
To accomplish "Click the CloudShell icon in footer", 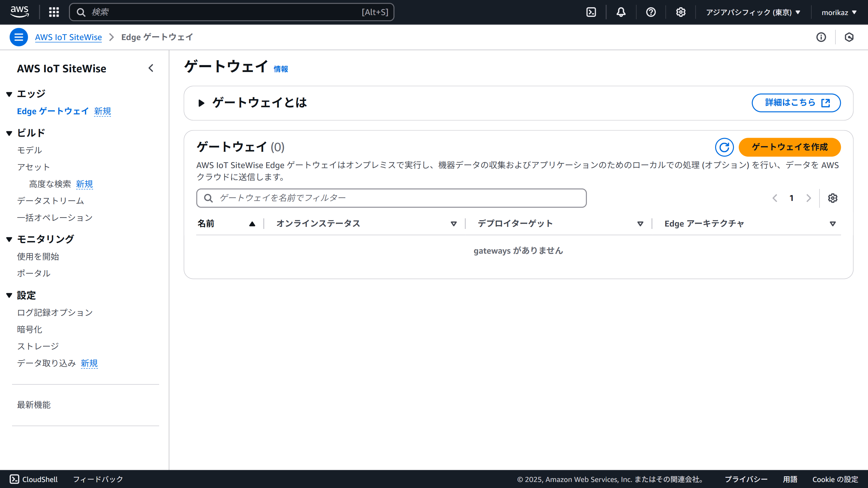I will (x=14, y=479).
